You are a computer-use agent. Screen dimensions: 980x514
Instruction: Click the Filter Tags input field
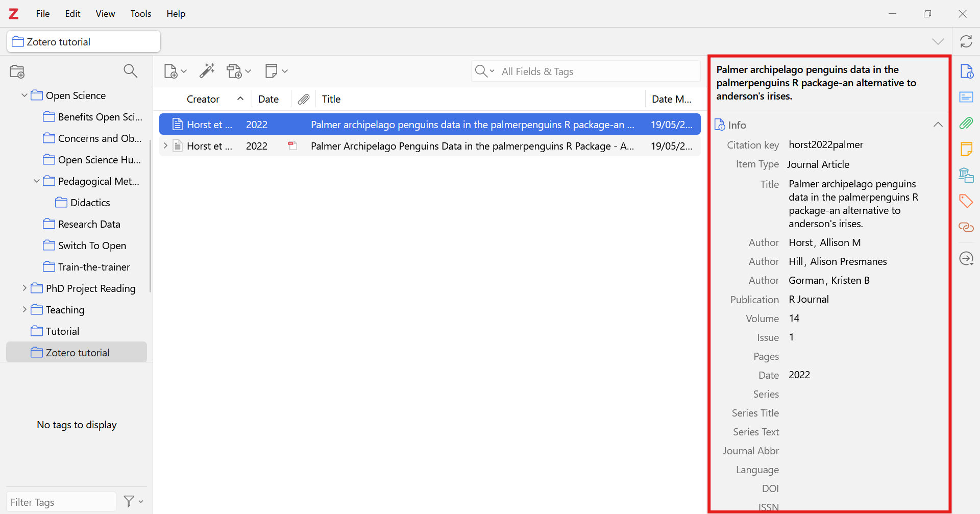click(x=61, y=502)
